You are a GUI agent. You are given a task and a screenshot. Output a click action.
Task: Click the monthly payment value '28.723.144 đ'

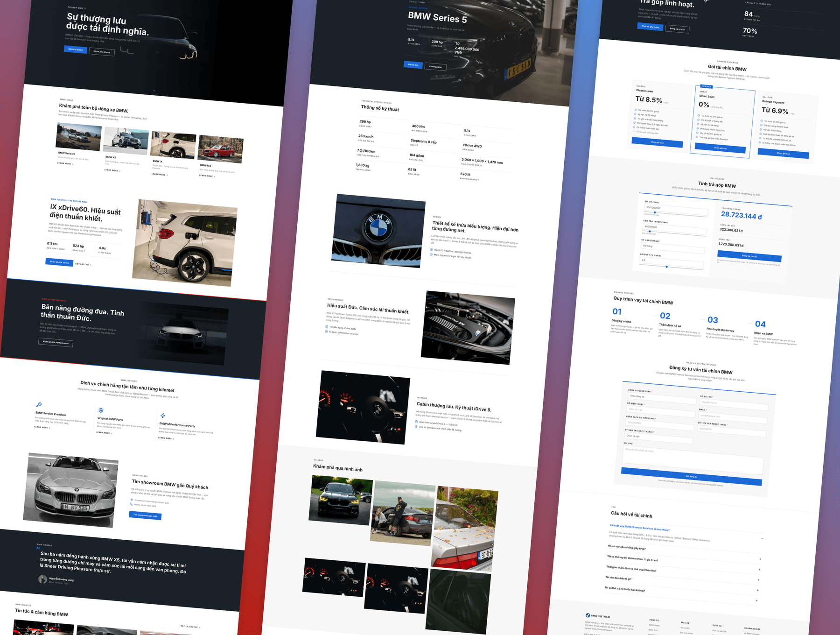(742, 215)
